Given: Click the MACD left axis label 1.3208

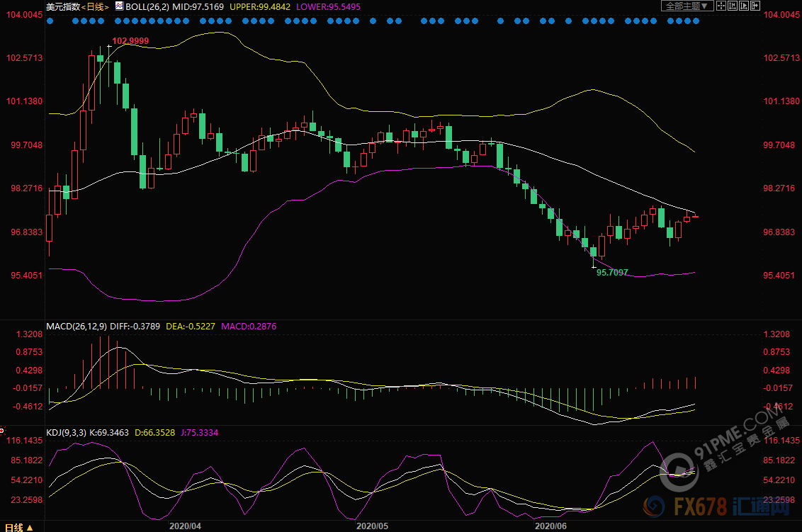Looking at the screenshot, I should pos(29,334).
